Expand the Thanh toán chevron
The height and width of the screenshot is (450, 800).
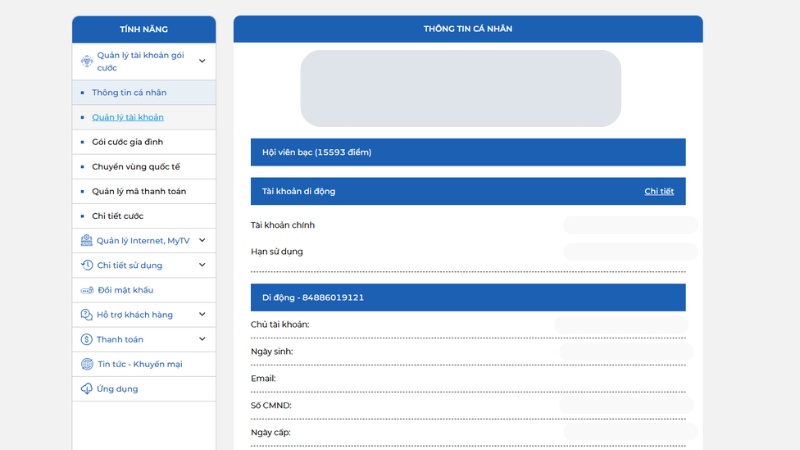click(x=202, y=340)
